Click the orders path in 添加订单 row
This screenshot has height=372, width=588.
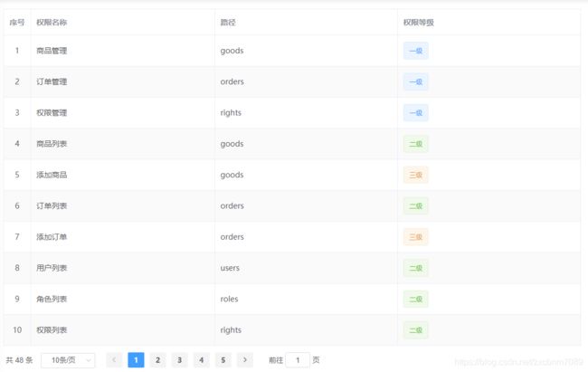click(232, 237)
